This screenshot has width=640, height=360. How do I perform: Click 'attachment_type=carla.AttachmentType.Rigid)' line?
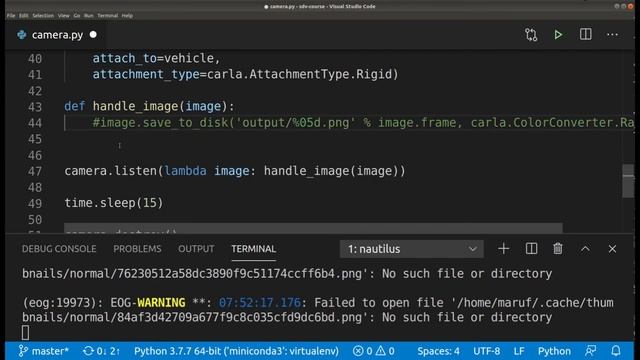pyautogui.click(x=245, y=74)
